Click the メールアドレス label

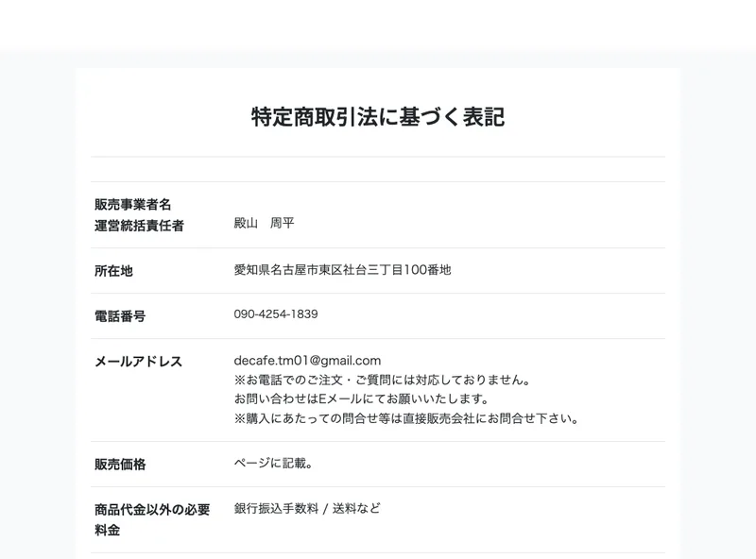(138, 362)
